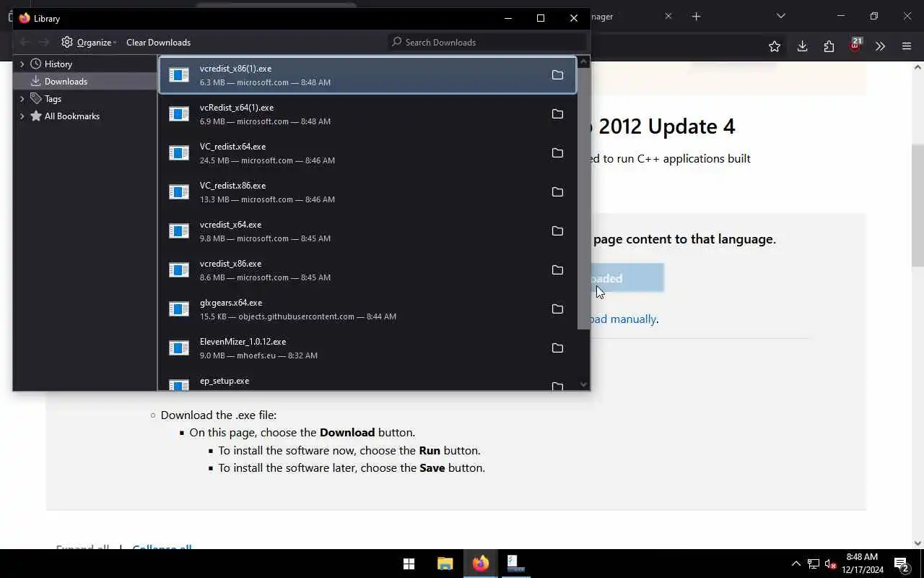Viewport: 924px width, 578px height.
Task: Expand the History tree item
Action: pyautogui.click(x=22, y=64)
